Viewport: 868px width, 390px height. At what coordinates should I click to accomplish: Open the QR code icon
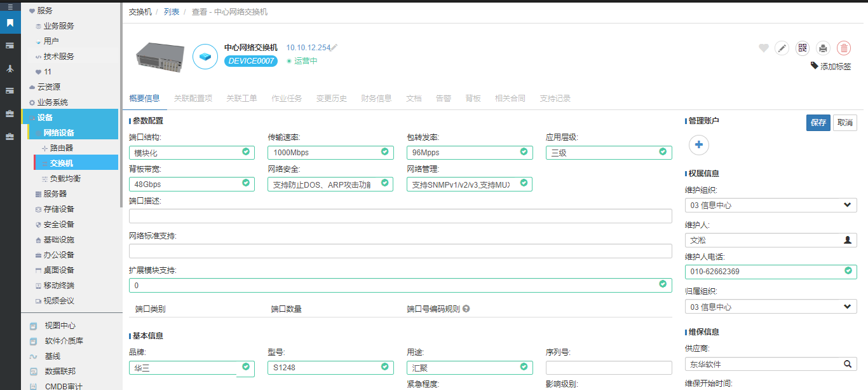coord(803,48)
